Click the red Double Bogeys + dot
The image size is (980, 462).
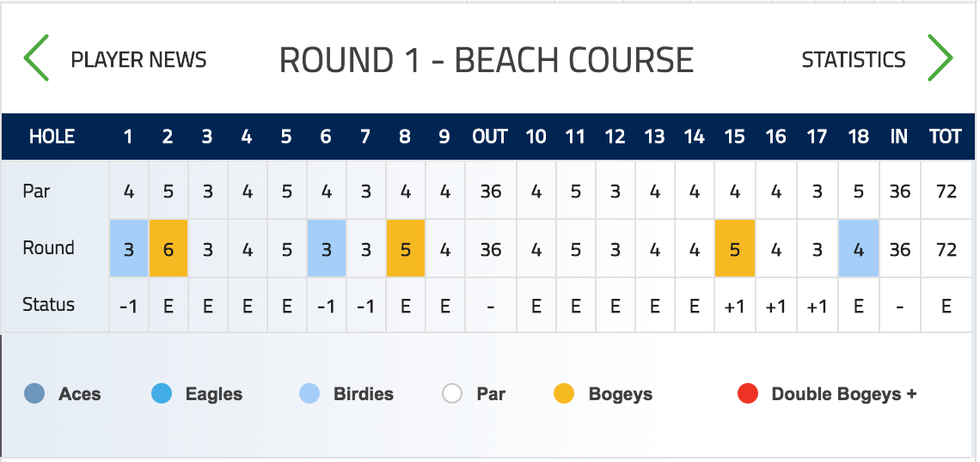click(x=748, y=394)
